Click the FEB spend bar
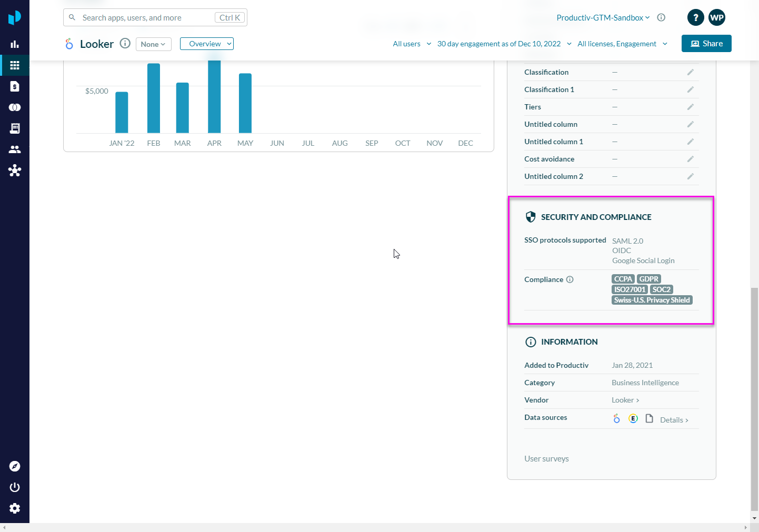This screenshot has height=532, width=759. [x=154, y=98]
